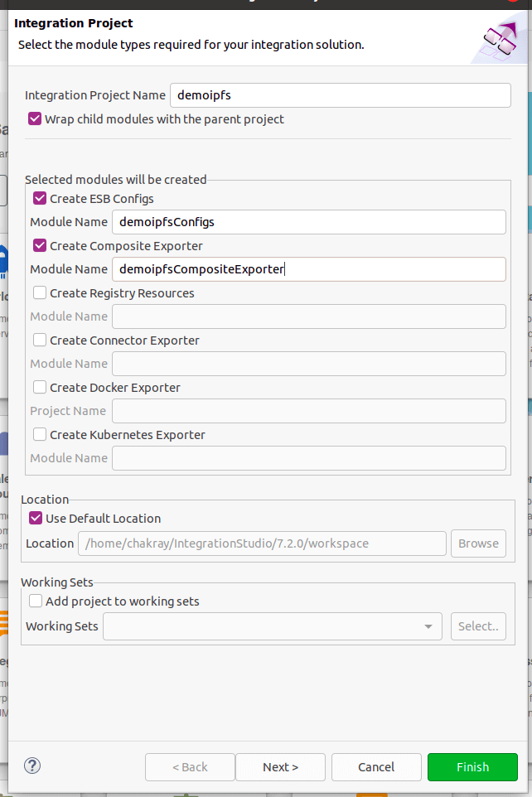Viewport: 532px width, 797px height.
Task: Expand the Working Sets dropdown
Action: 428,627
